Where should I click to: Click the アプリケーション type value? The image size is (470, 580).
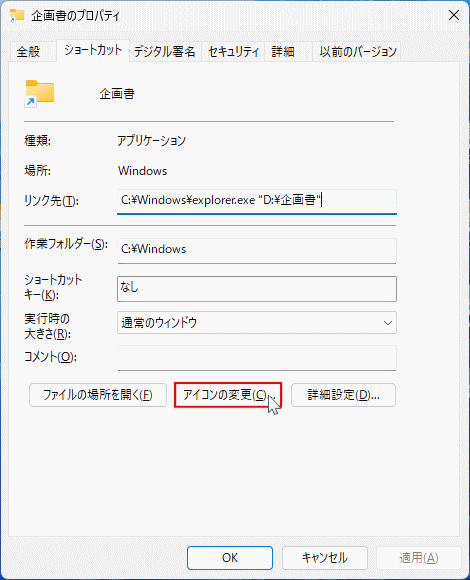point(152,141)
